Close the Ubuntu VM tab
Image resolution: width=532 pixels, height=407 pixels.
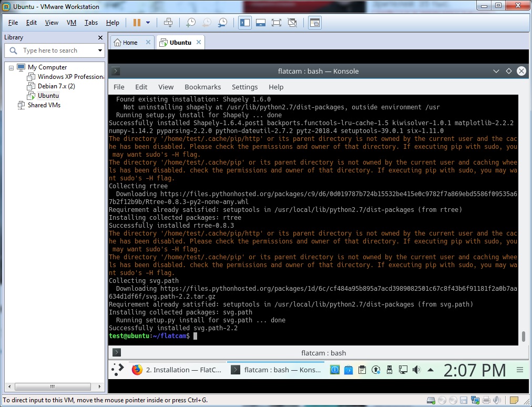pos(199,42)
